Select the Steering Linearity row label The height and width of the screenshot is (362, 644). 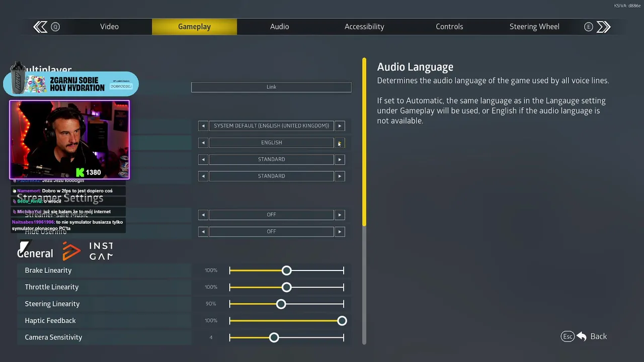coord(52,304)
